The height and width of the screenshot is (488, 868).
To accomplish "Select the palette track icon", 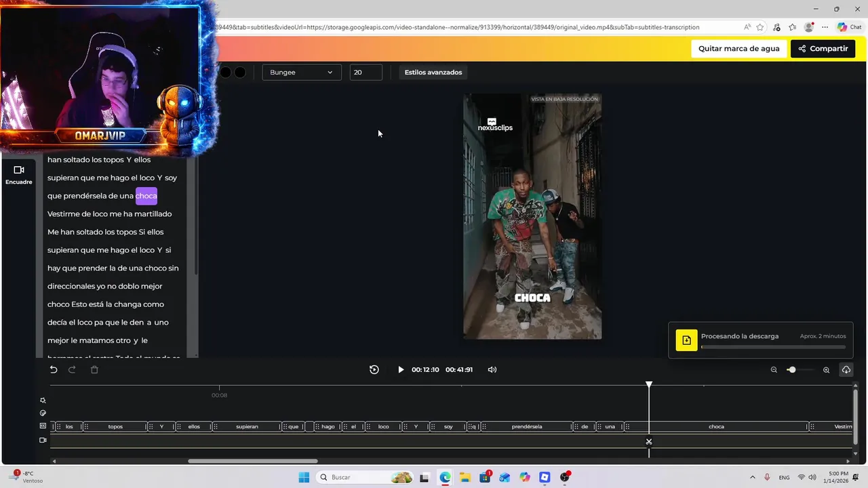I will (x=43, y=413).
